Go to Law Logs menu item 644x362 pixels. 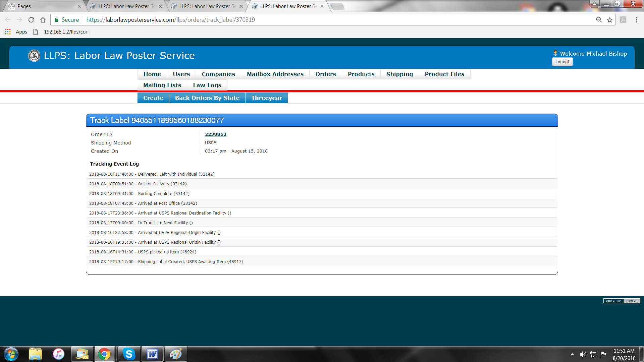207,85
